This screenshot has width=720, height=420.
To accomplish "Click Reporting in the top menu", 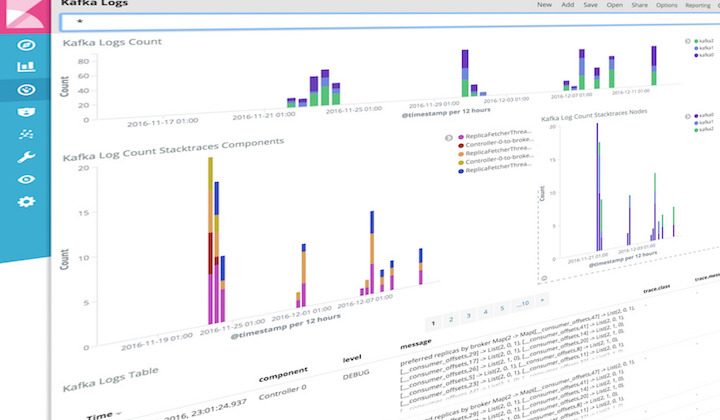I will 698,6.
